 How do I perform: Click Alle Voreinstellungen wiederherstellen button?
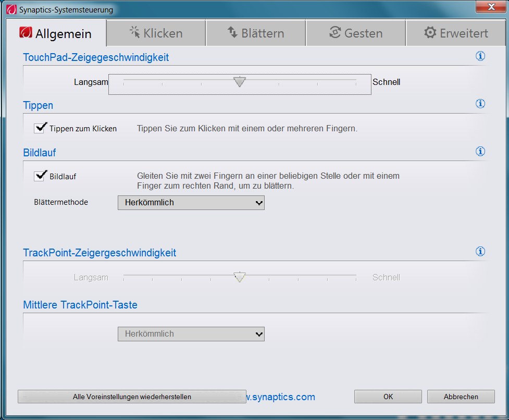(x=132, y=397)
